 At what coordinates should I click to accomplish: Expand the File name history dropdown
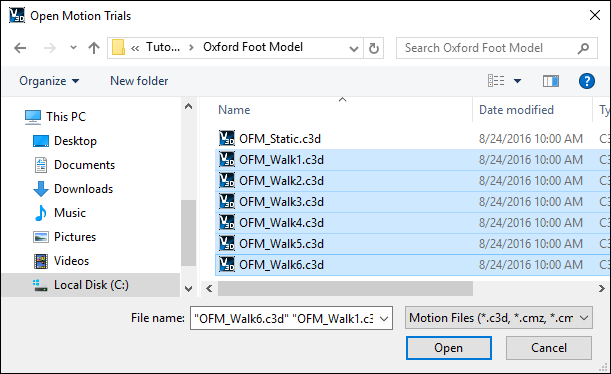point(384,319)
